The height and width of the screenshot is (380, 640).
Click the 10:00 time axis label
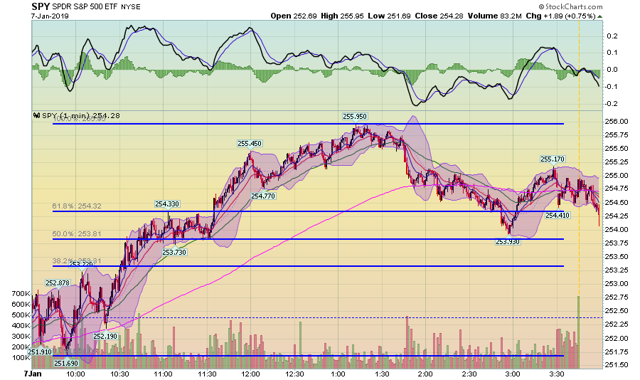tap(76, 374)
